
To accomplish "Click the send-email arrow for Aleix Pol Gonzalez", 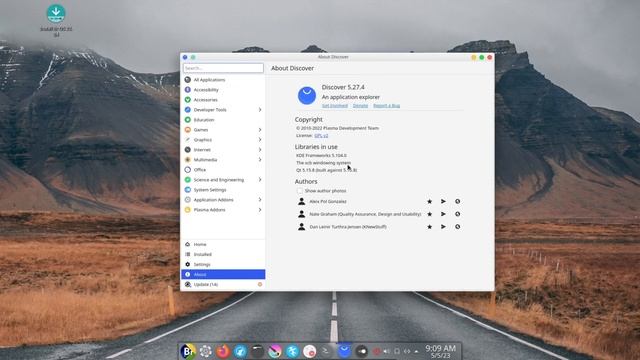I will (x=443, y=201).
